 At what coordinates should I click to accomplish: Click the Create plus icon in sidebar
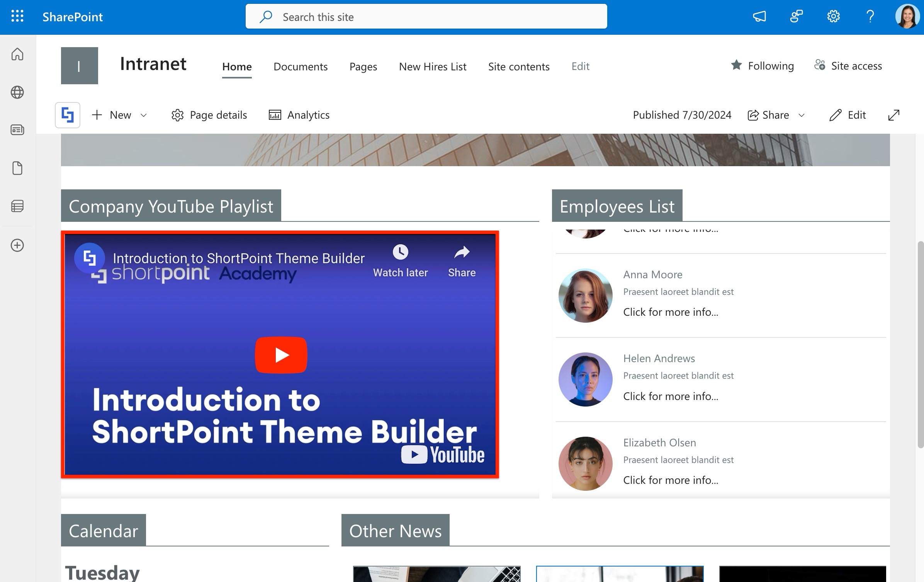(x=17, y=245)
